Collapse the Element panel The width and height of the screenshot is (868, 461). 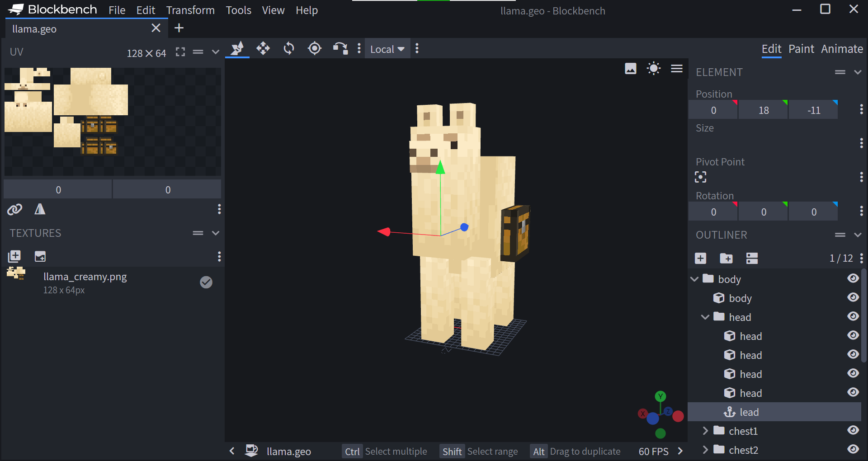pos(858,72)
